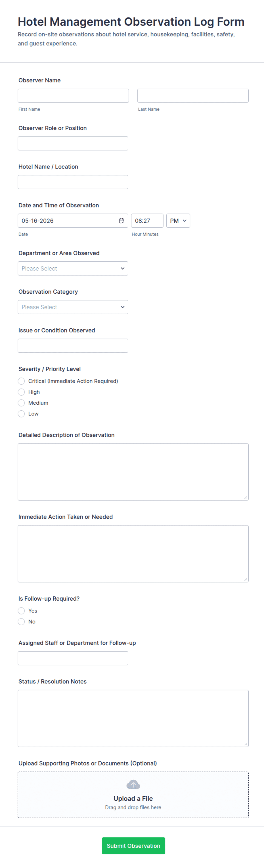Click Detailed Description of Observation textarea

click(133, 472)
